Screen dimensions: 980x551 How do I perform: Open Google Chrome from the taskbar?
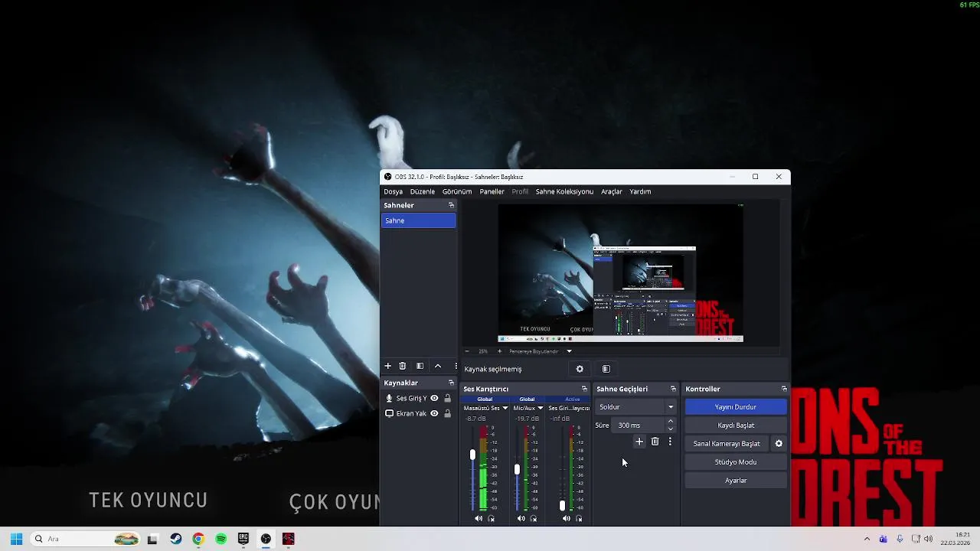pyautogui.click(x=198, y=539)
